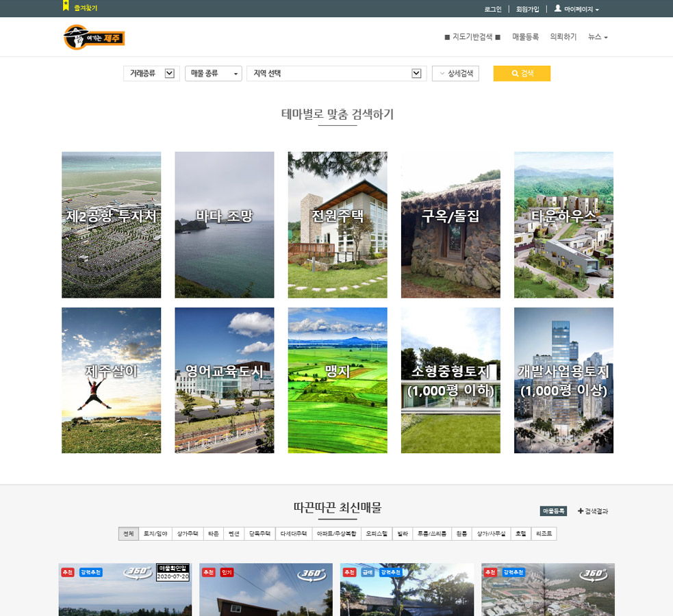Expand the 마이페이지 user menu

pyautogui.click(x=576, y=9)
